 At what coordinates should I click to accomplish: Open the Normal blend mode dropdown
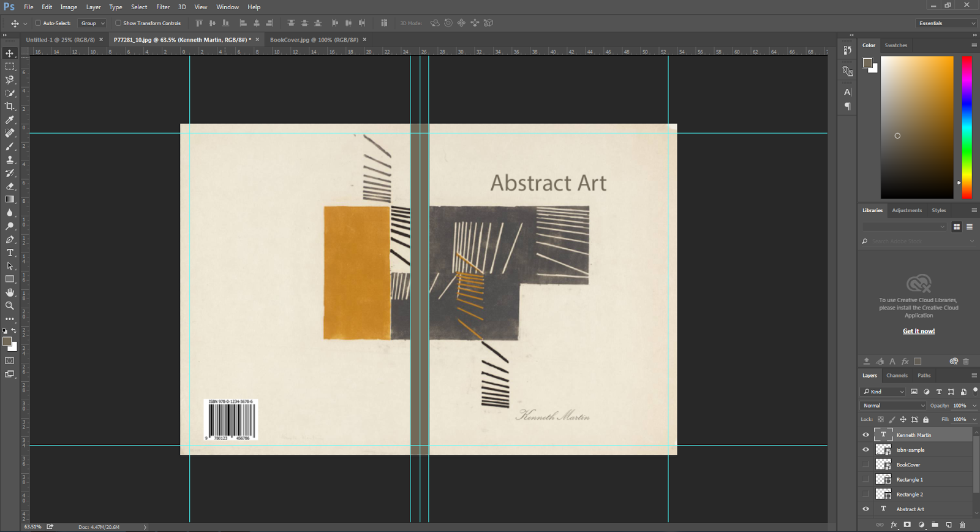click(894, 406)
